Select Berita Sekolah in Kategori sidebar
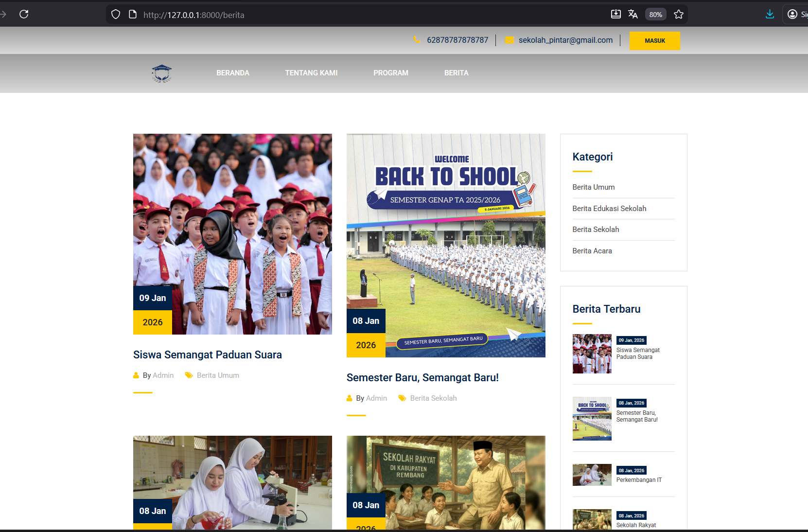808x532 pixels. coord(596,230)
